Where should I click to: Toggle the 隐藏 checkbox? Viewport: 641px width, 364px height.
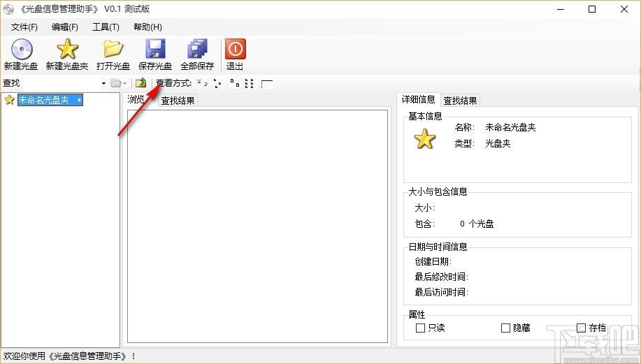[505, 328]
